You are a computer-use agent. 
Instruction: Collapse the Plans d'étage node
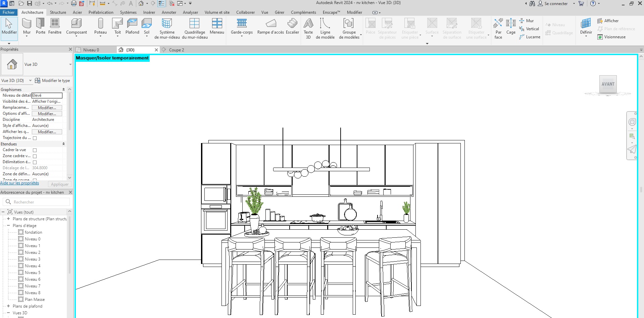pos(8,226)
